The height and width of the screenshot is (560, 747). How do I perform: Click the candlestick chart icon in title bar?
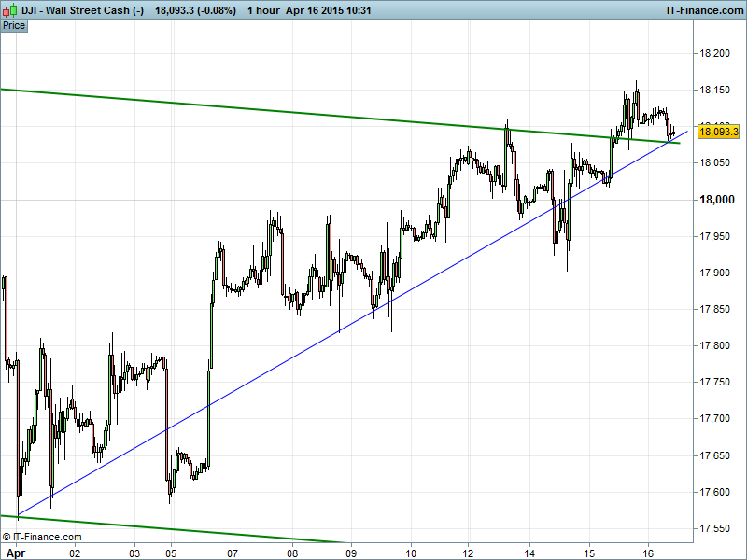8,9
